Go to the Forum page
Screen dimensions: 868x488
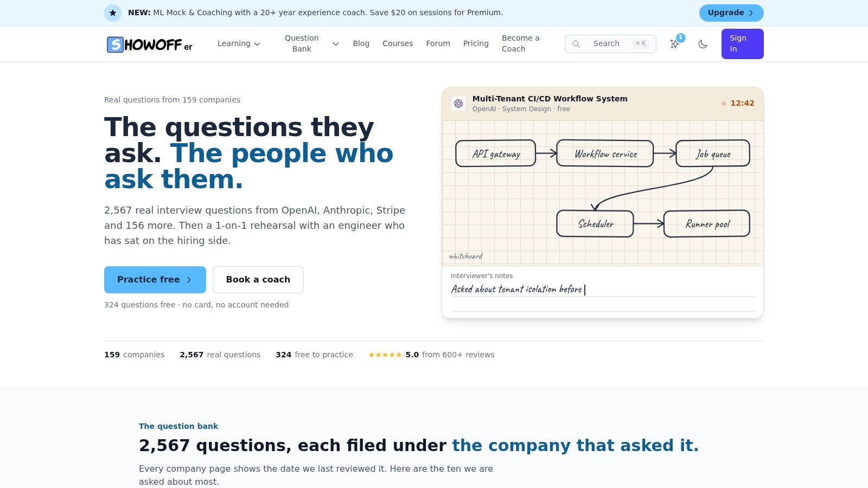pyautogui.click(x=438, y=44)
